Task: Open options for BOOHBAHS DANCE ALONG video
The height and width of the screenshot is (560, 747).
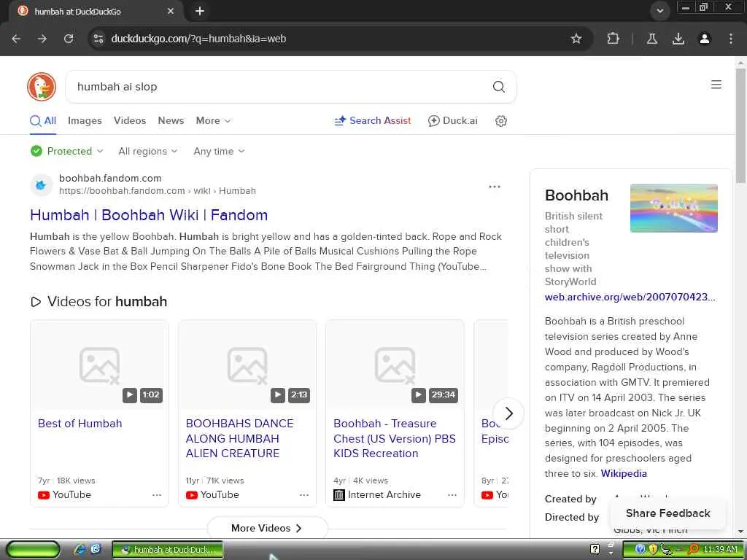Action: click(304, 495)
